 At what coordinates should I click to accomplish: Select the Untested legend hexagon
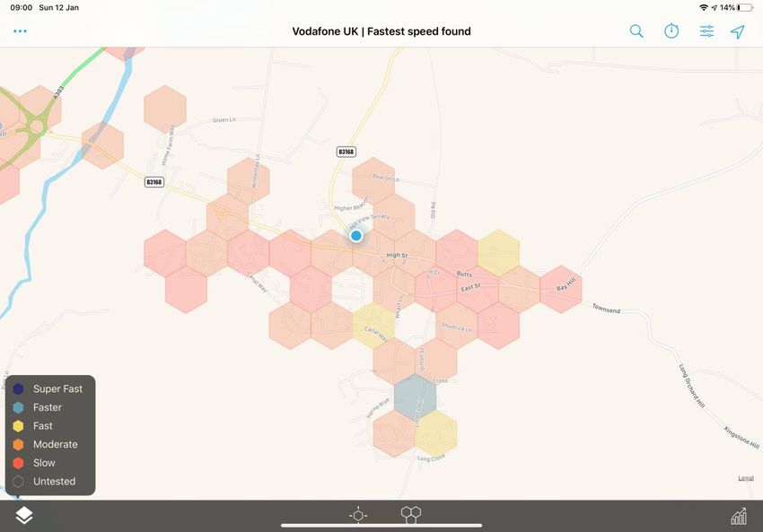click(18, 482)
